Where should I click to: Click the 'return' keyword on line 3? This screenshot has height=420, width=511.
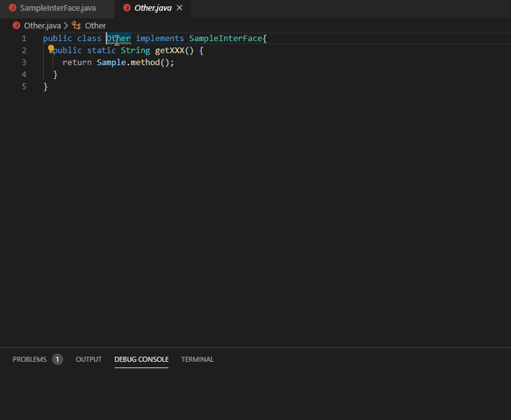[77, 63]
